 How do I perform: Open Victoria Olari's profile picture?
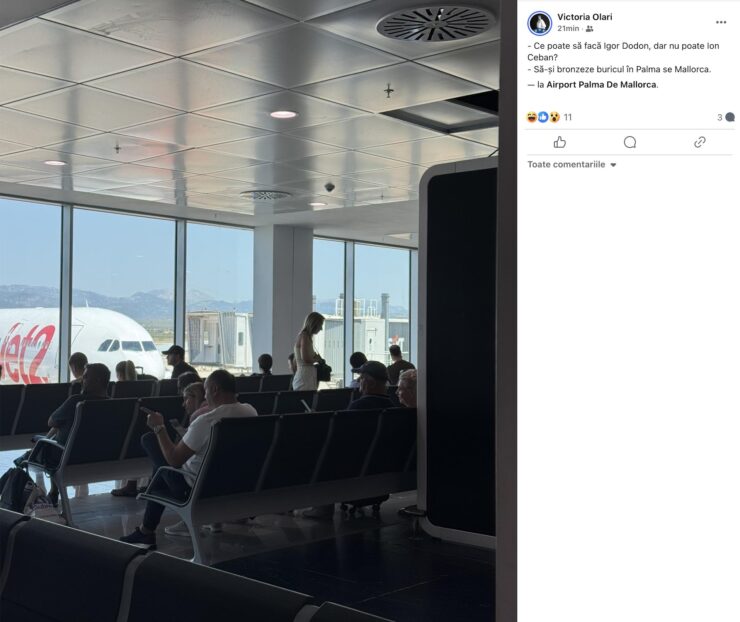539,23
